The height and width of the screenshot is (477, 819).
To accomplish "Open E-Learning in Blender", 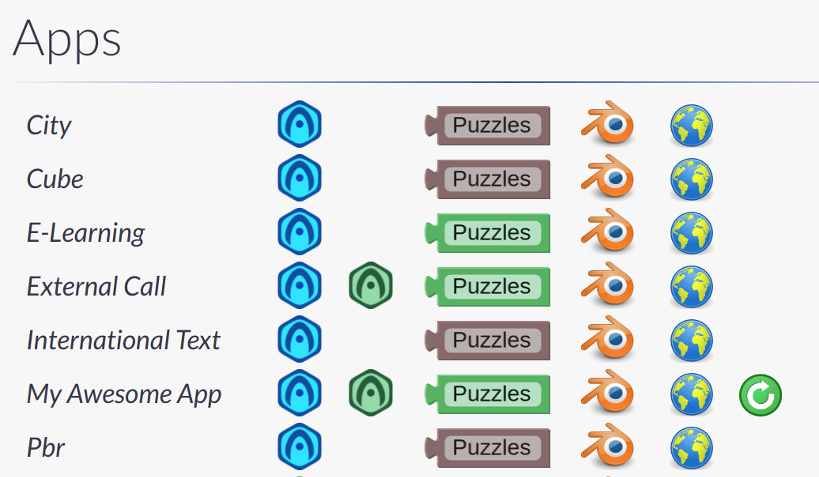I will click(607, 231).
